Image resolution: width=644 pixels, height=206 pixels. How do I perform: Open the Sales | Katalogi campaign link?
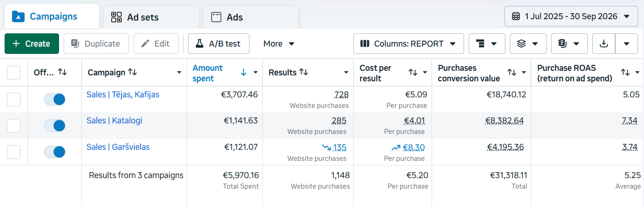click(114, 121)
